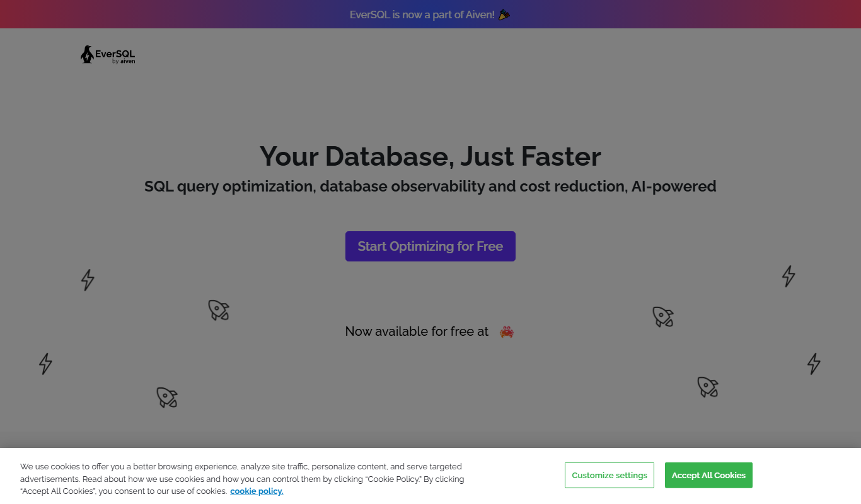The image size is (861, 504).
Task: Click the EverSQL is now part of Aiven banner
Action: coord(430,14)
